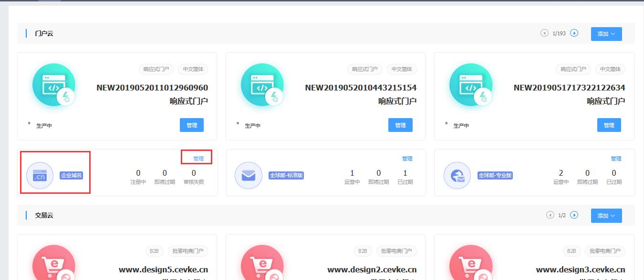Viewport: 644px width, 280px height.
Task: Click the shopping cart icon for www.design5.cevke.cn
Action: (53, 262)
